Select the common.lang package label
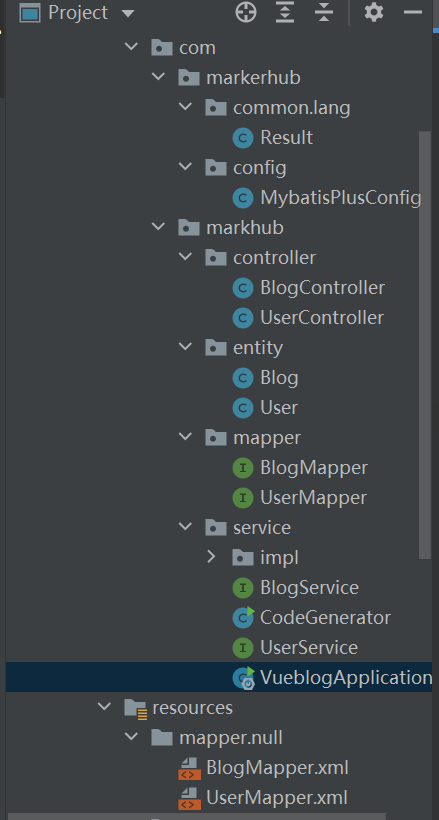Screen dimensions: 439x820 (291, 108)
